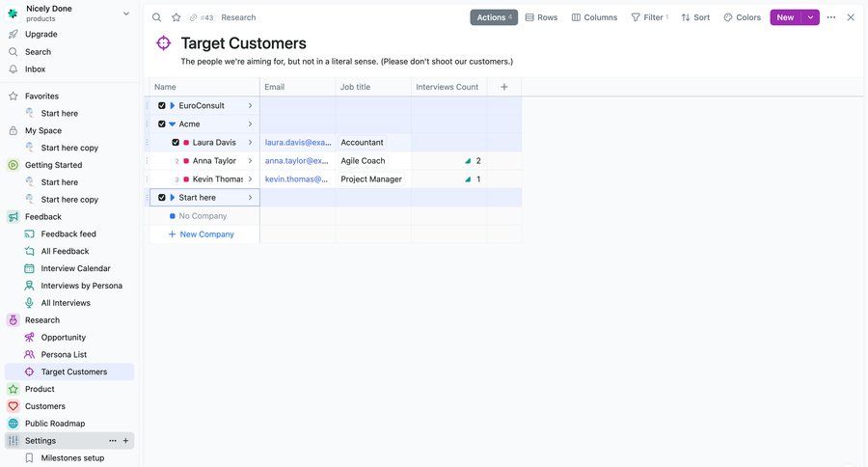Open Kevin Thomas record via chevron
Screen dimensions: 868x467
click(250, 179)
